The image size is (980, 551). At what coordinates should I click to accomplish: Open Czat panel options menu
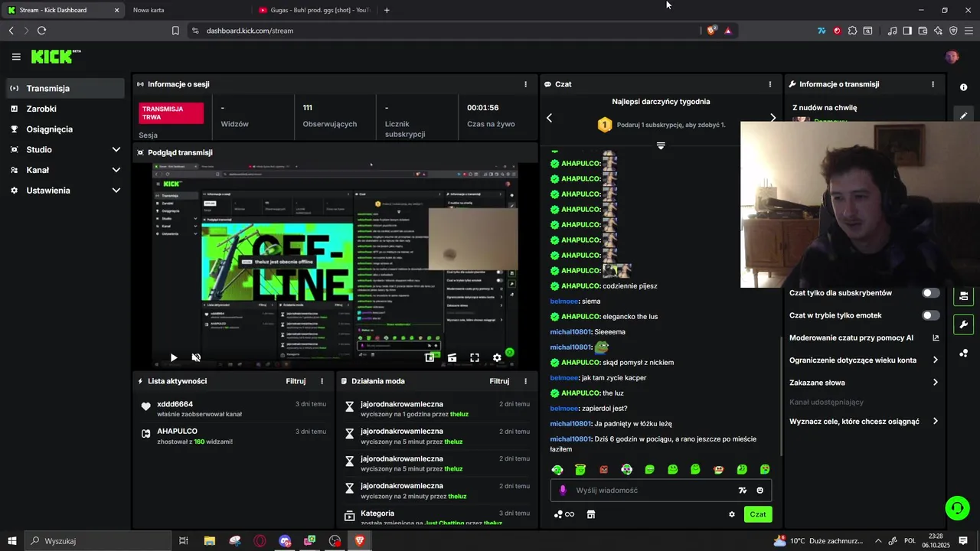pos(770,84)
